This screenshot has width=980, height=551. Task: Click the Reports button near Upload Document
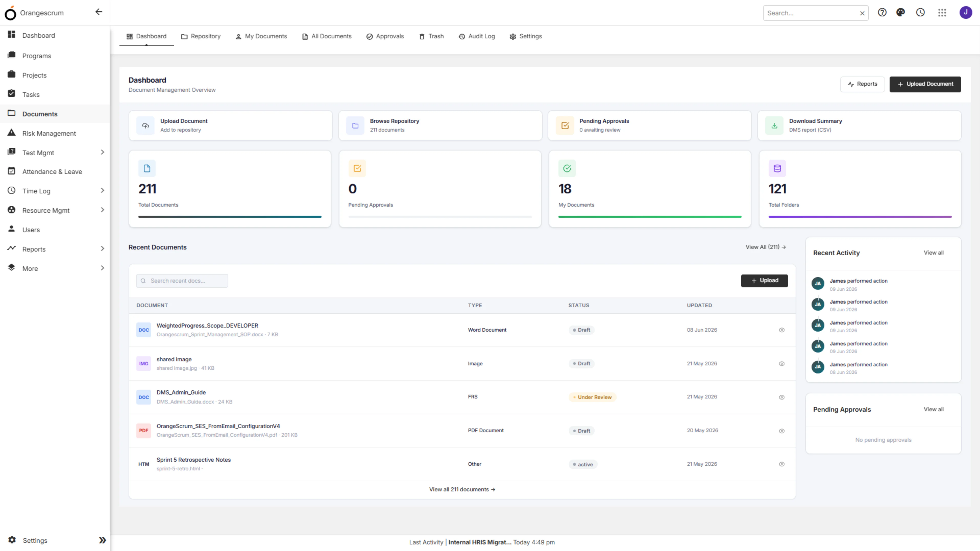tap(862, 84)
